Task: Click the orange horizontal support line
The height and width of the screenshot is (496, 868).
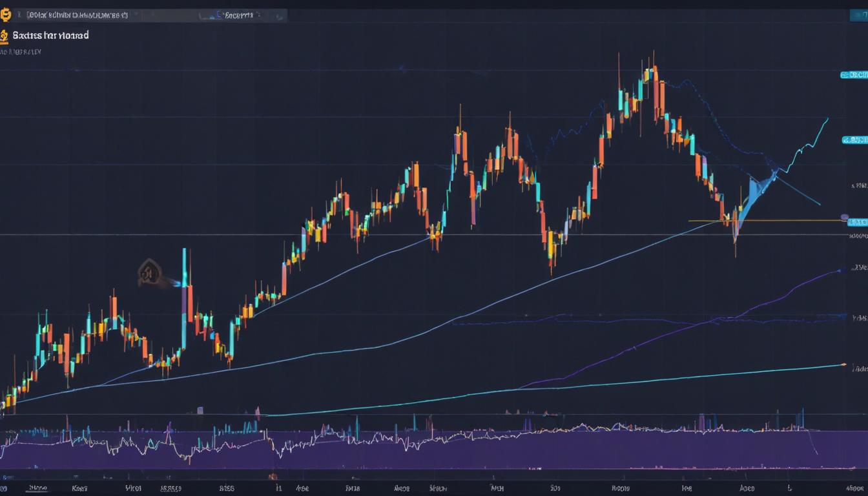Action: pyautogui.click(x=775, y=221)
